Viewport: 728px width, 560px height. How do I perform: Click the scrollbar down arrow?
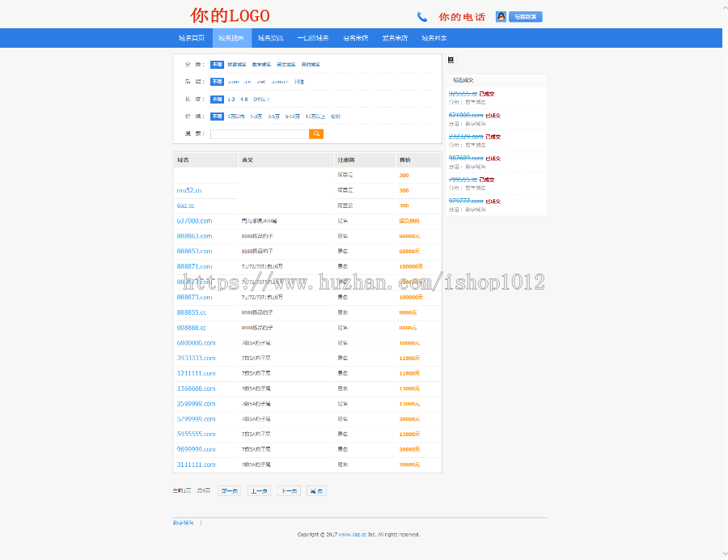click(725, 554)
